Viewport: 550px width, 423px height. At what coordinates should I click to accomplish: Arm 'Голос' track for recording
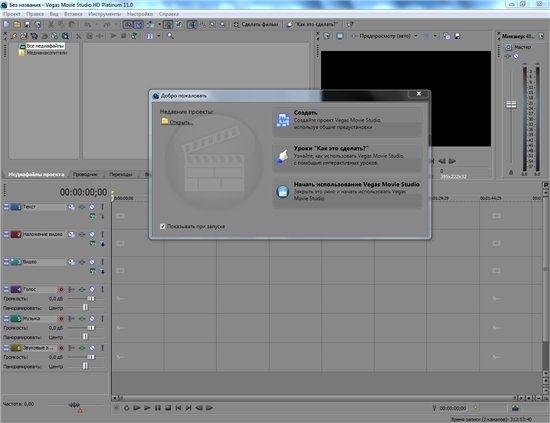point(61,289)
